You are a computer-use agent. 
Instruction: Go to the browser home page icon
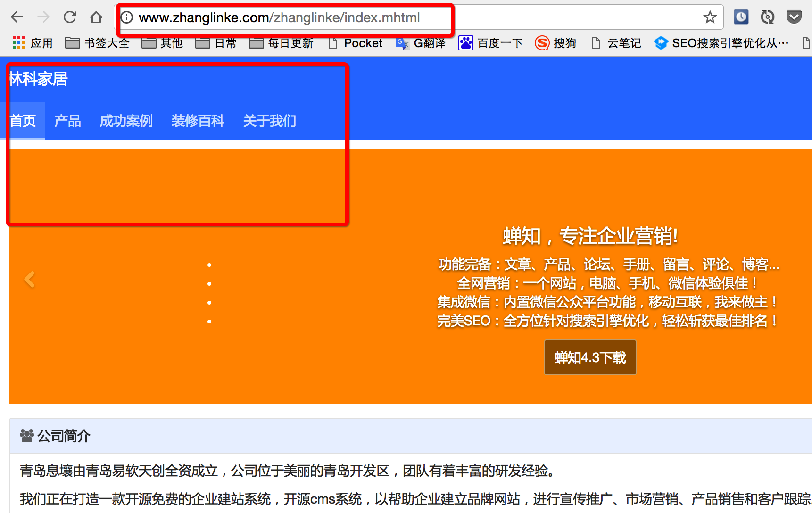click(96, 17)
